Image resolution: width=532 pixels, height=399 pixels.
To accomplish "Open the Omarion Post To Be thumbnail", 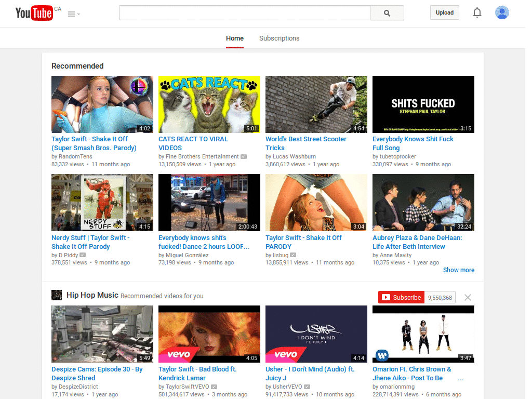I will click(x=423, y=334).
